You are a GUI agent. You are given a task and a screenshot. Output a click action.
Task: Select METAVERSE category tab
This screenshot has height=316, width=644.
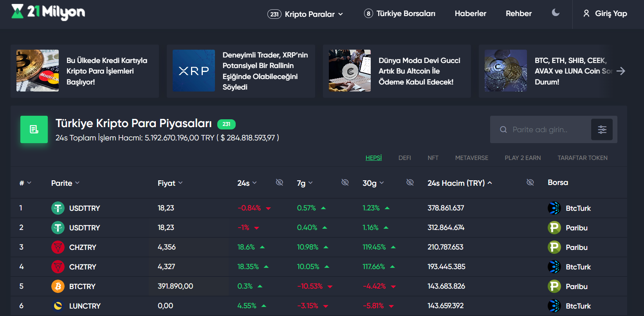(471, 158)
